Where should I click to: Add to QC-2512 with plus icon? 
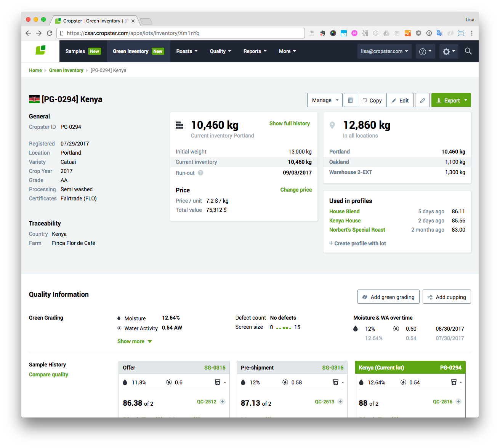(223, 402)
